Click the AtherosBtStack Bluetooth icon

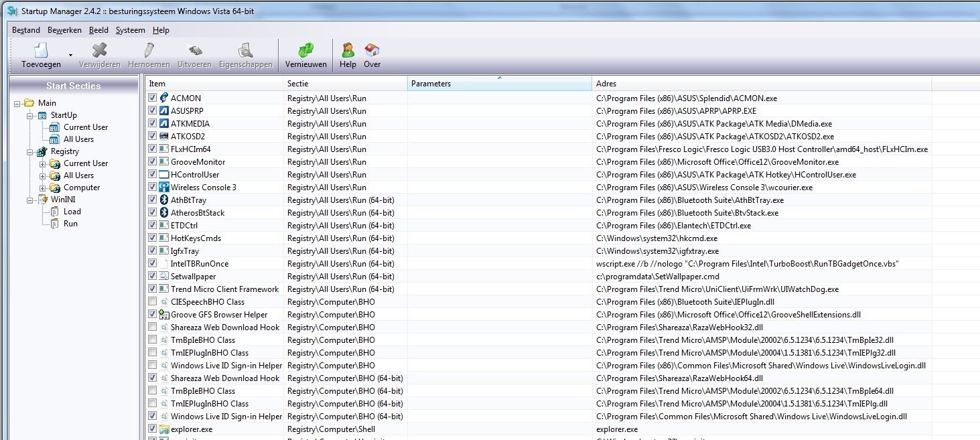(164, 212)
